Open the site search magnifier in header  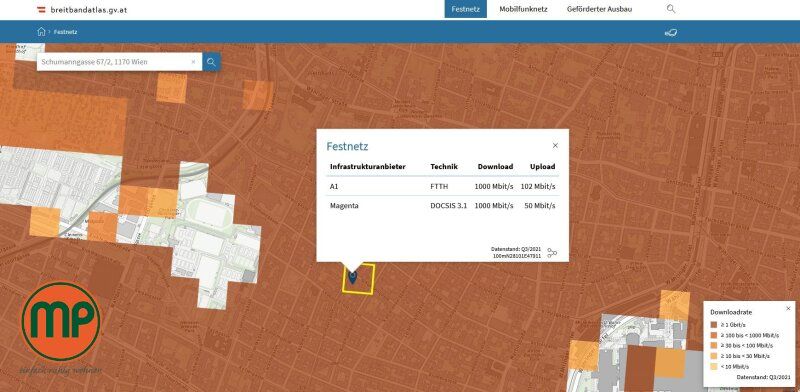[671, 9]
